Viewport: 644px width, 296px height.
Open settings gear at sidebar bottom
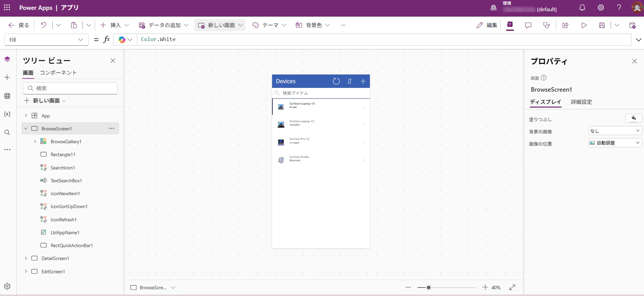pos(7,286)
